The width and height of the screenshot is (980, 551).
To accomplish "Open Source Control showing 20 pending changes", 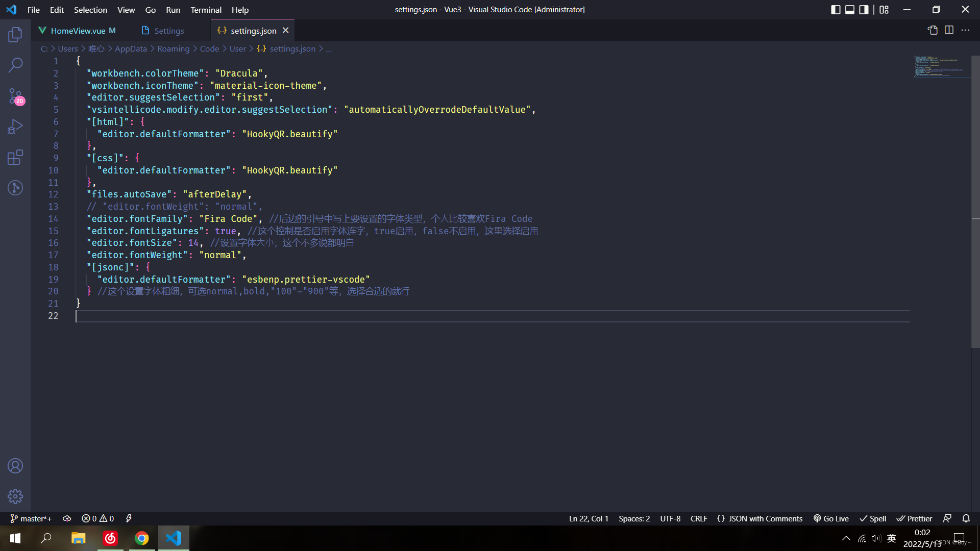I will pyautogui.click(x=15, y=96).
